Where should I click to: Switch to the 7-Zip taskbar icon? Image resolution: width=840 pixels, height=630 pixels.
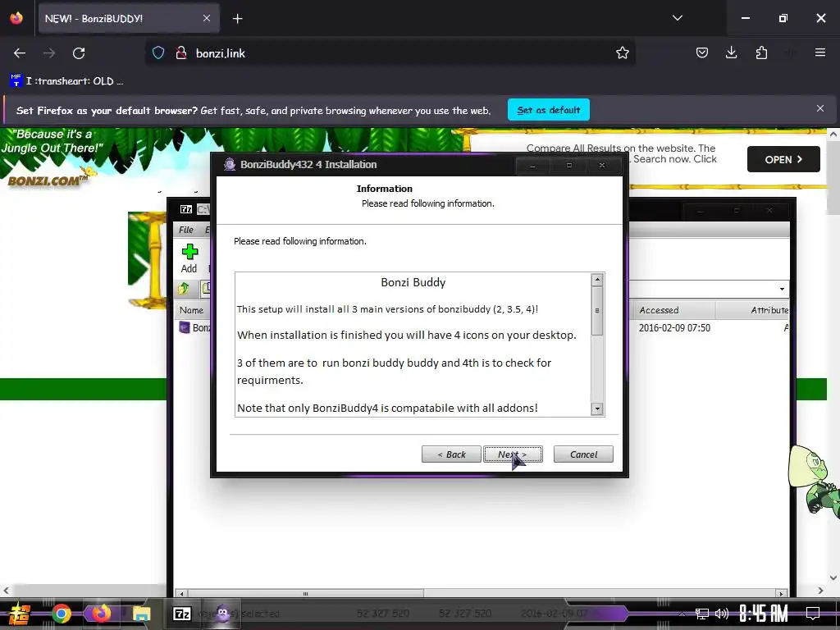181,614
